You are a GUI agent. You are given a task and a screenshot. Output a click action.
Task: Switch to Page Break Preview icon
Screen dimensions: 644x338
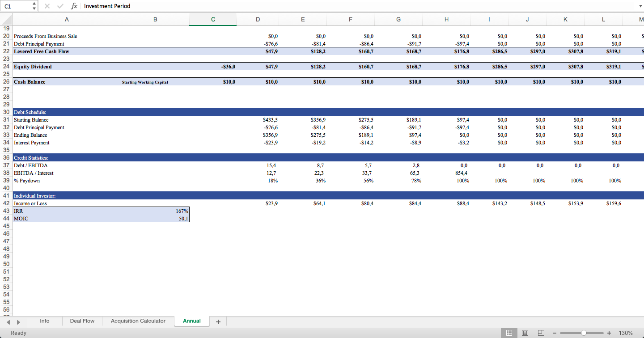(x=541, y=333)
